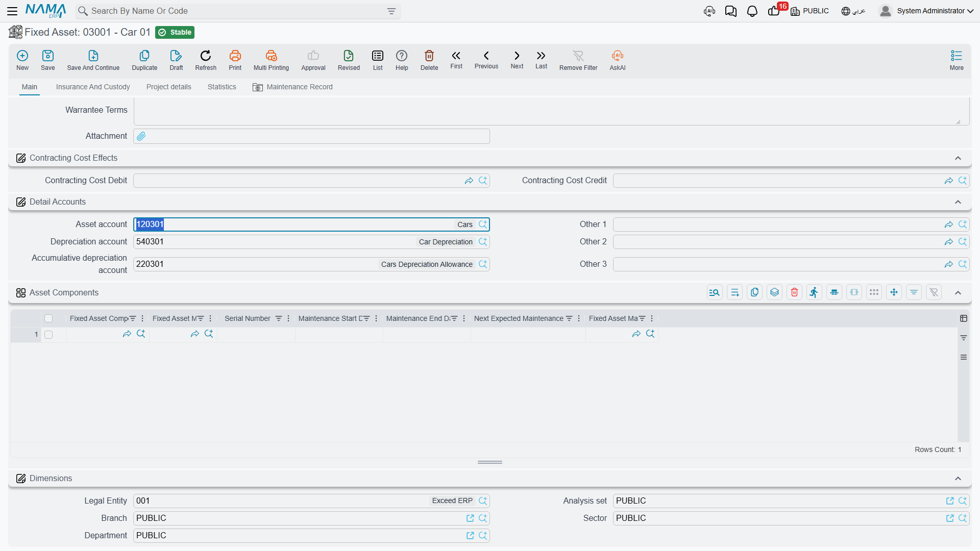Filter the Next Expected Maintenance column
The image size is (980, 551).
tap(569, 318)
